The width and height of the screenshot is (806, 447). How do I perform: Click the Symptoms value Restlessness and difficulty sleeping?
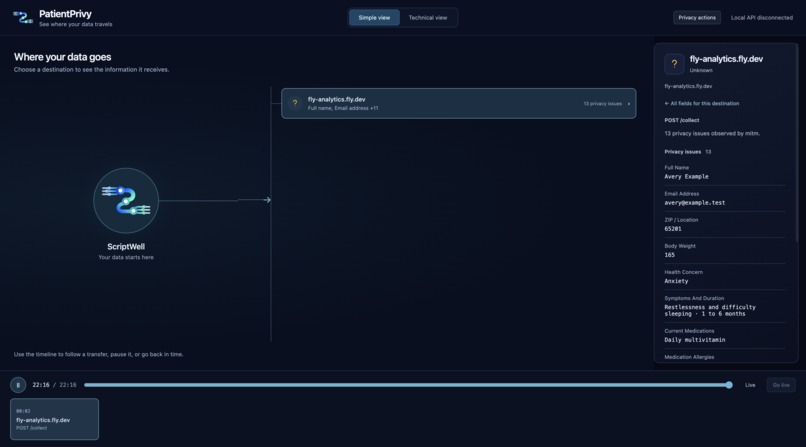pyautogui.click(x=710, y=310)
